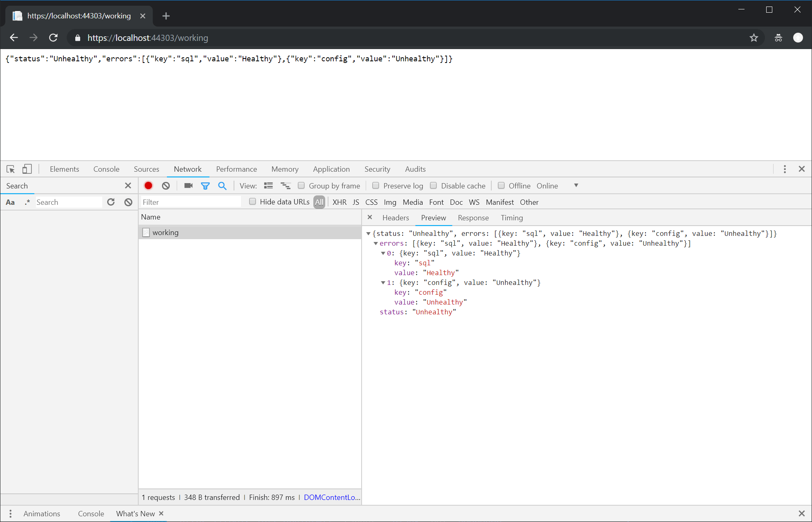The height and width of the screenshot is (522, 812).
Task: Click the magnifier search icon in toolbar
Action: coord(222,186)
